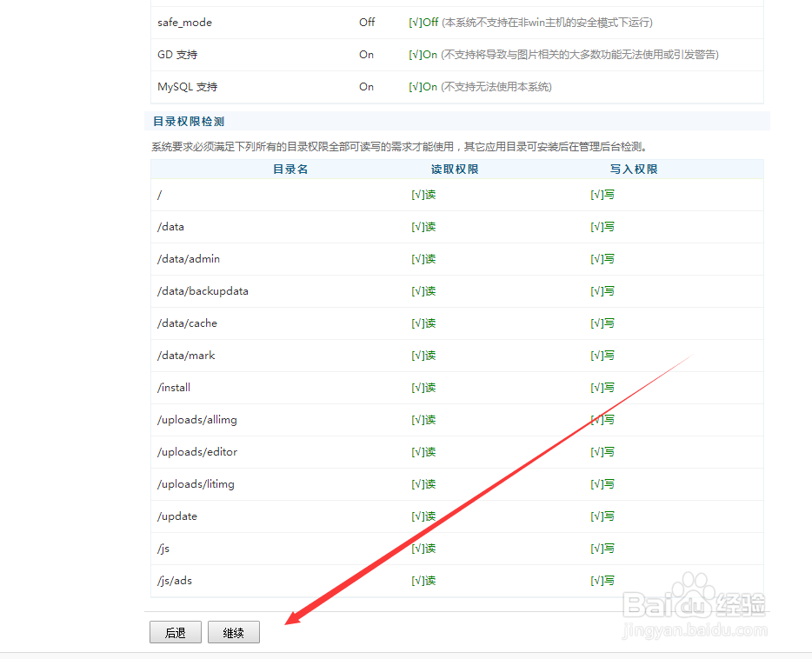Click the read status for /data/mark
Image resolution: width=812 pixels, height=659 pixels.
pos(423,355)
